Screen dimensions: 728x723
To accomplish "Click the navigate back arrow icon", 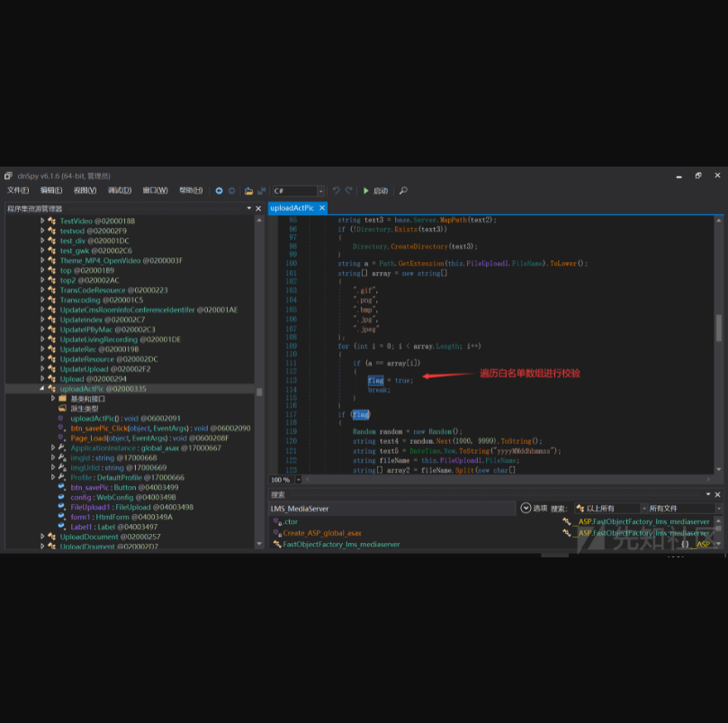I will 220,191.
